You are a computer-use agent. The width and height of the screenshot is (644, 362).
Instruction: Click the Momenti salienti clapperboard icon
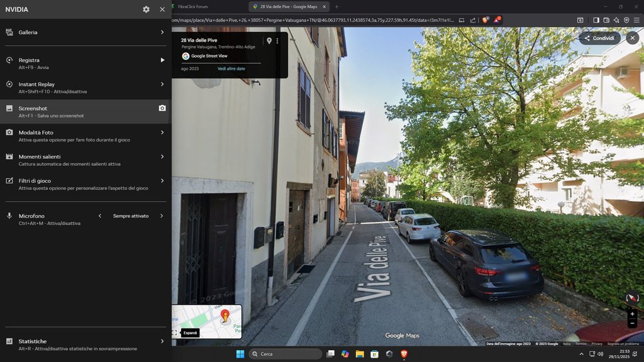pos(9,156)
